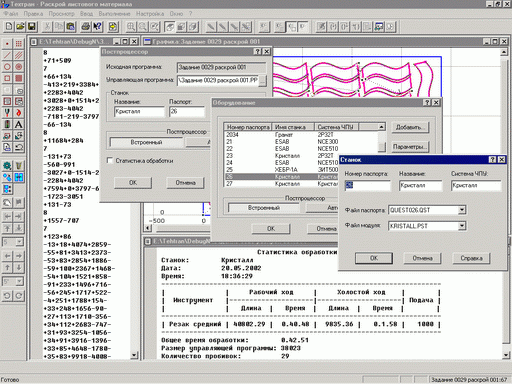Click the green gear processing icon
Image resolution: width=512 pixels, height=384 pixels.
coord(7,166)
